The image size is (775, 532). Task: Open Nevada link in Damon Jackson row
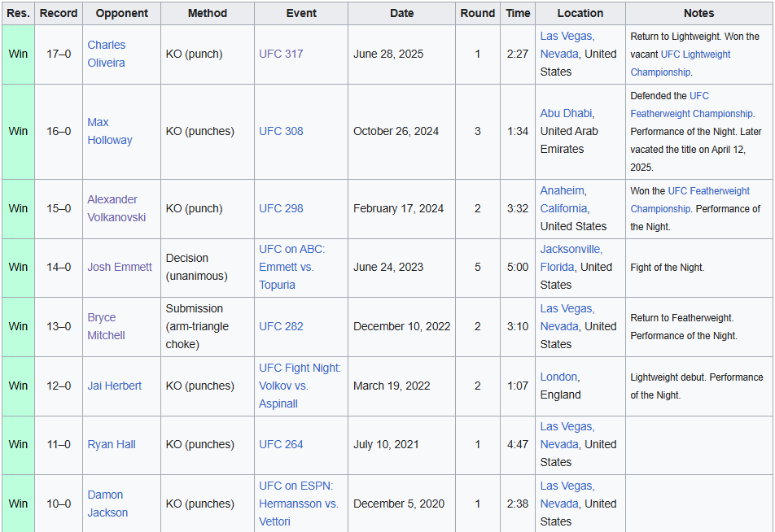[x=559, y=504]
